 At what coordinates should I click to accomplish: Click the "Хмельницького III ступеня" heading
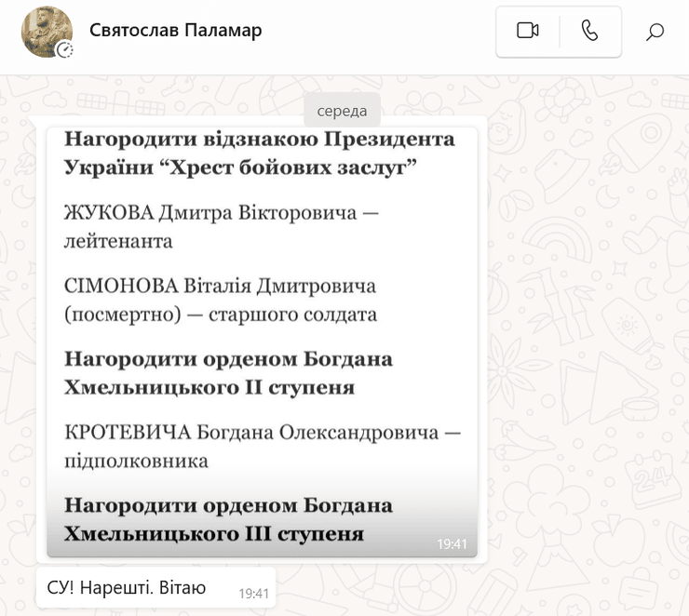coord(213,534)
